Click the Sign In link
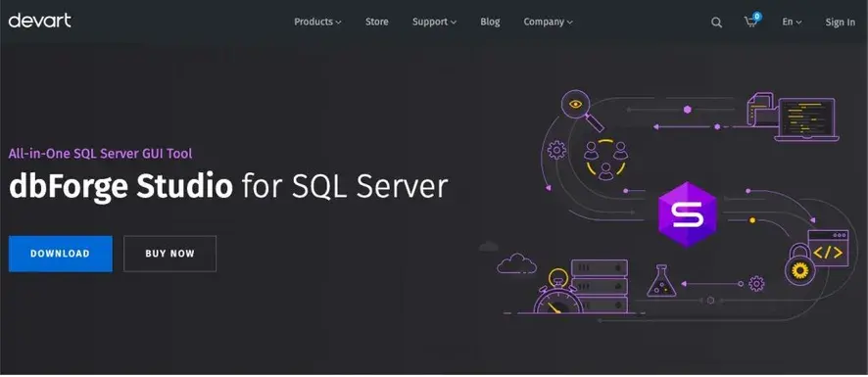The image size is (868, 377). pos(840,23)
